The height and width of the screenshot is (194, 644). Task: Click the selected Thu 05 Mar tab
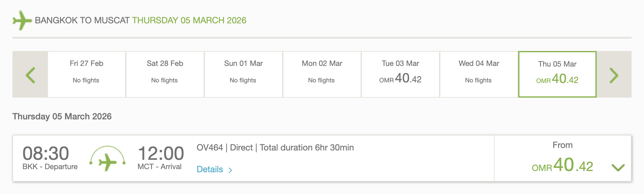(557, 74)
